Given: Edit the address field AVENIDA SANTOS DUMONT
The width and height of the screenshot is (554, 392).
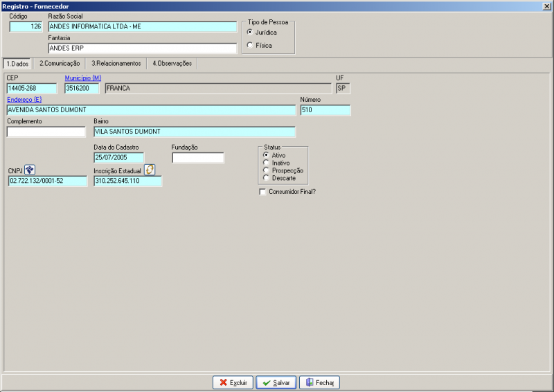Looking at the screenshot, I should 151,110.
